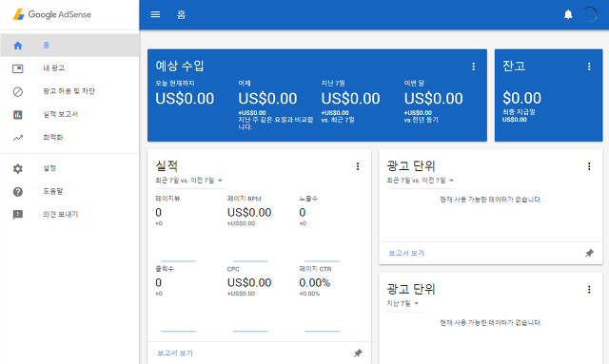
Task: Pin the first 광고 단위 card
Action: (589, 254)
